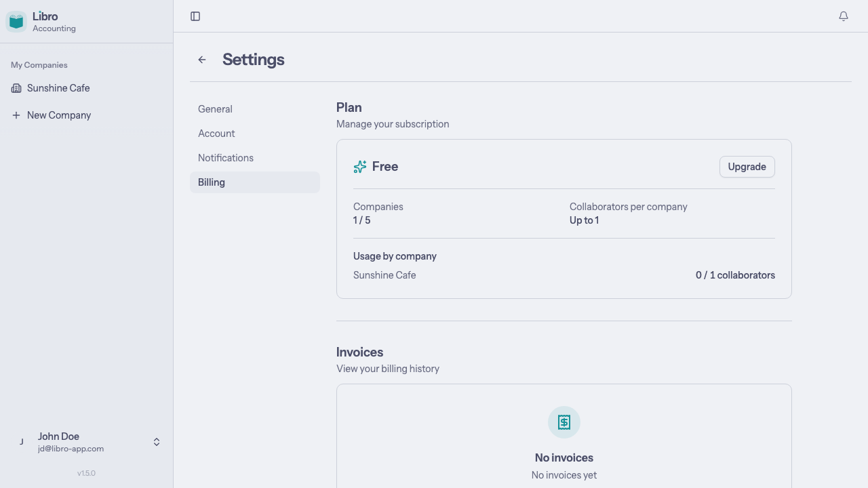Click the New Company label
Viewport: 868px width, 488px height.
click(59, 115)
